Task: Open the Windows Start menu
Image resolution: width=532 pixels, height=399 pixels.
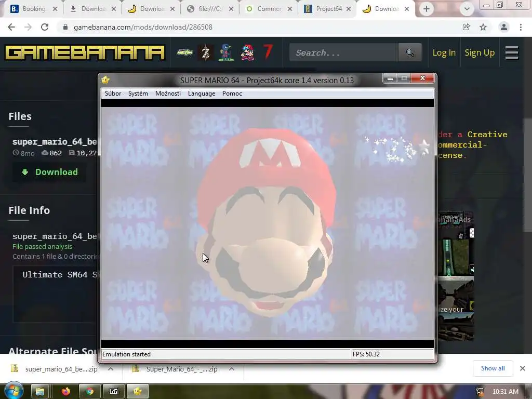Action: pyautogui.click(x=14, y=391)
